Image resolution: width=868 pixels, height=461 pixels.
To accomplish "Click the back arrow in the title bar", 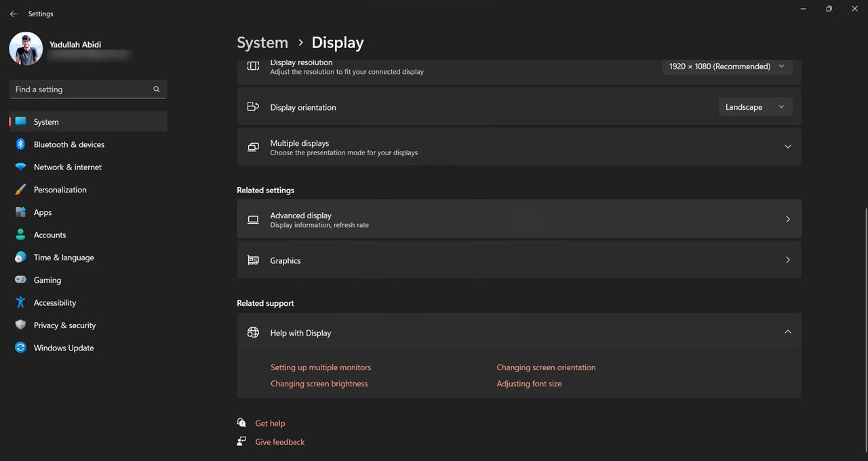I will [x=13, y=13].
